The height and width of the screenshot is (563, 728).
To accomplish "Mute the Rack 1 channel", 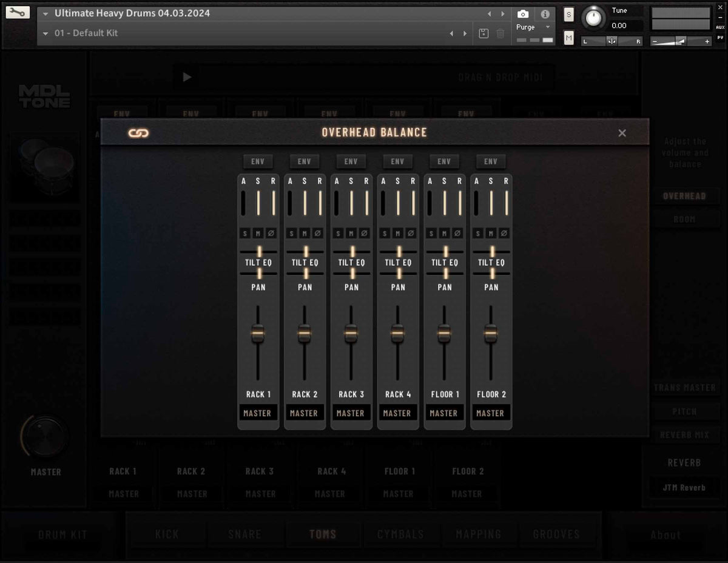I will click(258, 233).
